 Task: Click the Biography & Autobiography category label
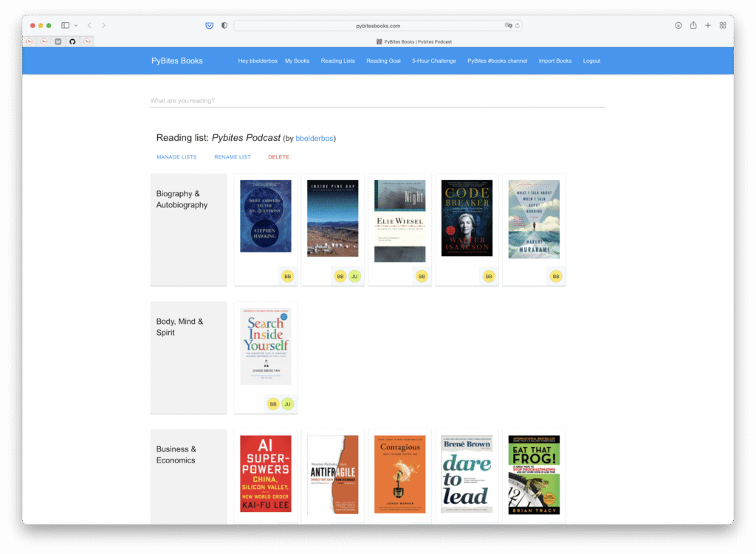coord(182,199)
